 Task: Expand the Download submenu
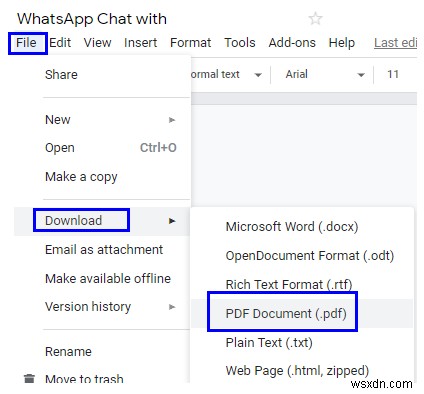(102, 221)
